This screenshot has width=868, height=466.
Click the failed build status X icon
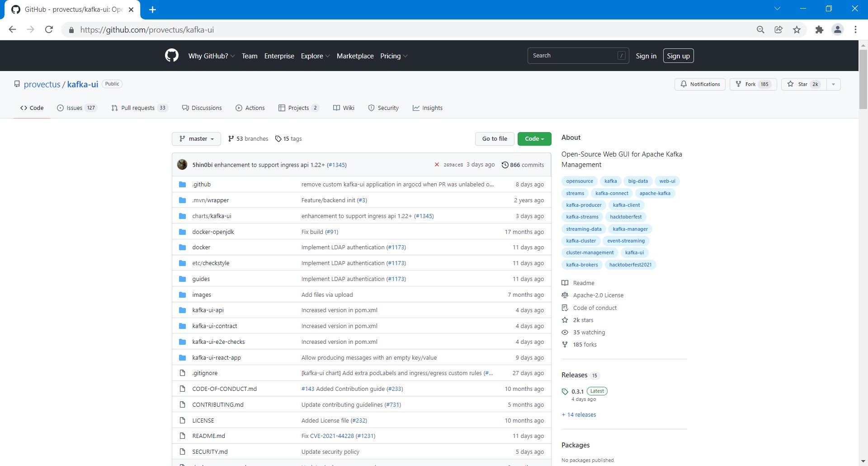tap(437, 165)
